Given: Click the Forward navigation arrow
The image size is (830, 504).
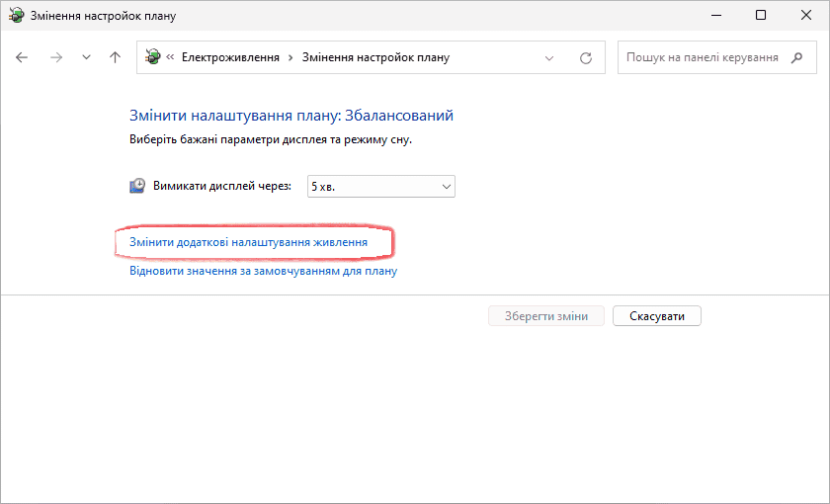Looking at the screenshot, I should (56, 57).
